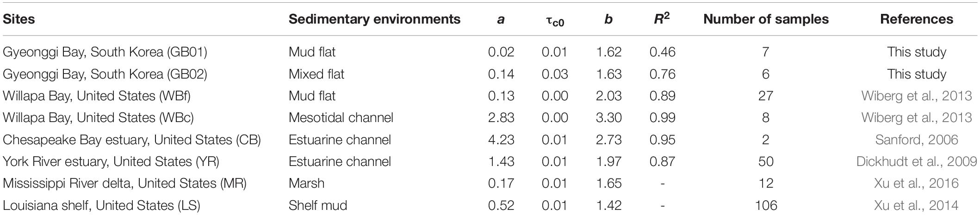The width and height of the screenshot is (980, 215).
Task: Click the York River estuary (YR) row
Action: 490,161
